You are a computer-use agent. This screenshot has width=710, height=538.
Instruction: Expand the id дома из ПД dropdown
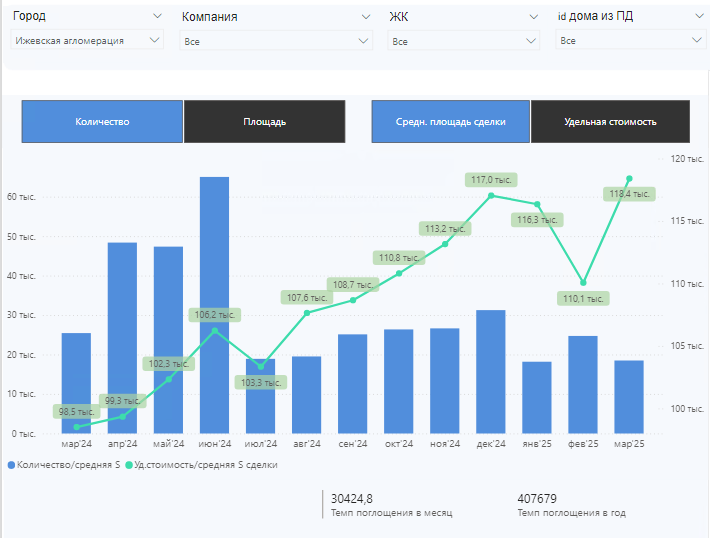[x=630, y=40]
